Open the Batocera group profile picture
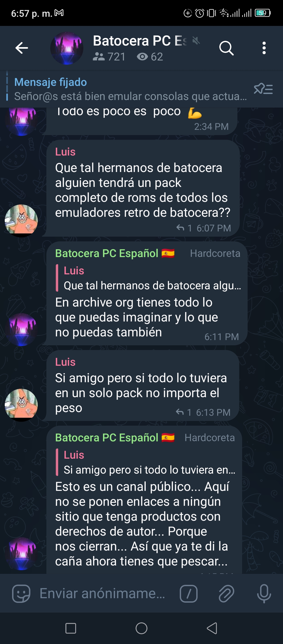Image resolution: width=283 pixels, height=644 pixels. [67, 48]
